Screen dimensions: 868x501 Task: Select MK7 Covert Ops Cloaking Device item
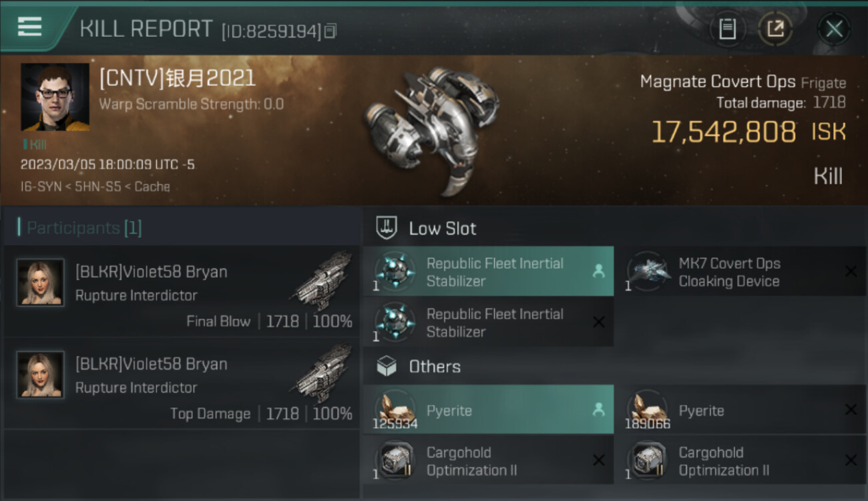729,272
